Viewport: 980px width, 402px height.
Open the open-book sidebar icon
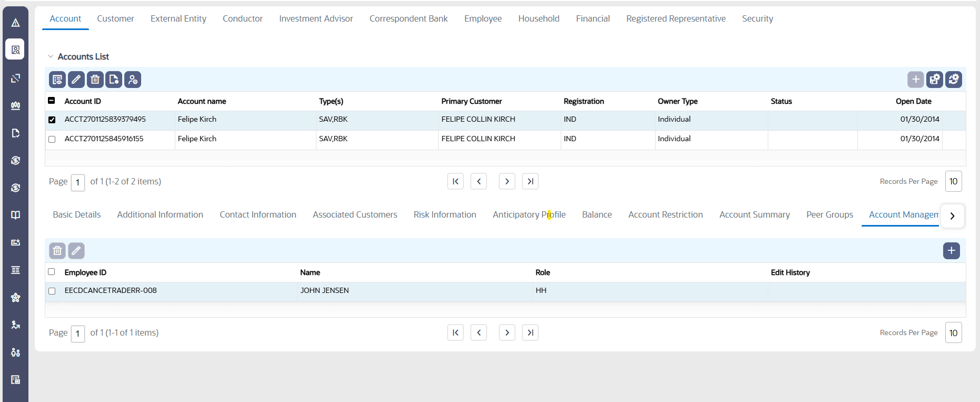coord(15,215)
